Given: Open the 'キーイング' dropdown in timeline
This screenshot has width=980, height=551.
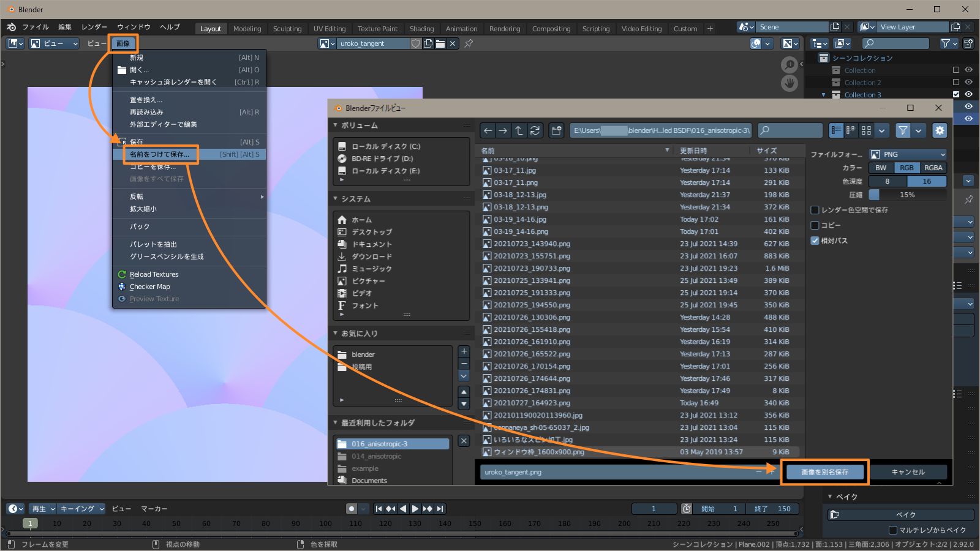Looking at the screenshot, I should click(82, 509).
